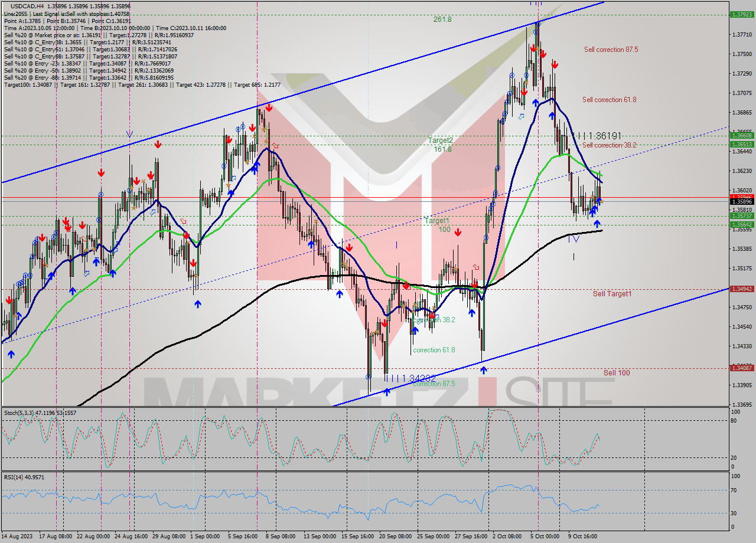
Task: Click the 'Sell 100' label
Action: click(617, 372)
